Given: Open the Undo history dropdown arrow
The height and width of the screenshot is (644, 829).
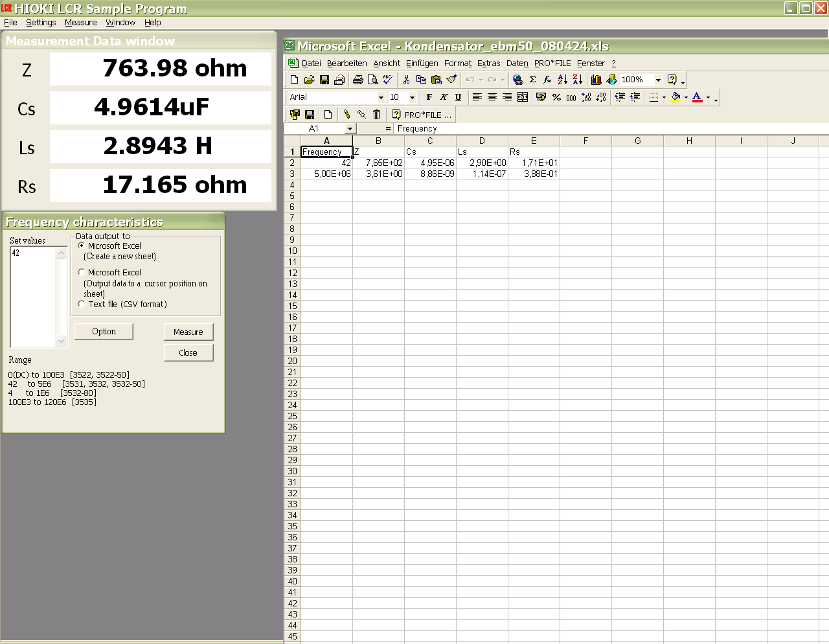Looking at the screenshot, I should coord(481,80).
